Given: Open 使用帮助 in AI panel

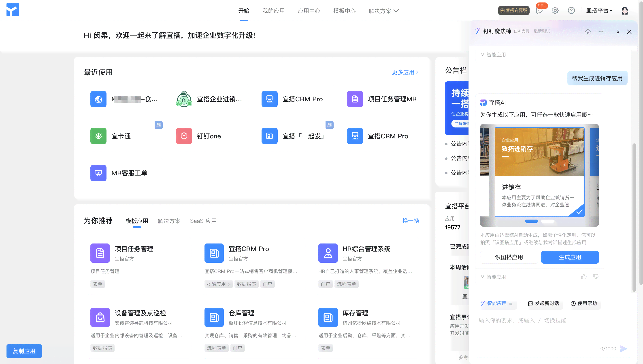Looking at the screenshot, I should point(584,303).
